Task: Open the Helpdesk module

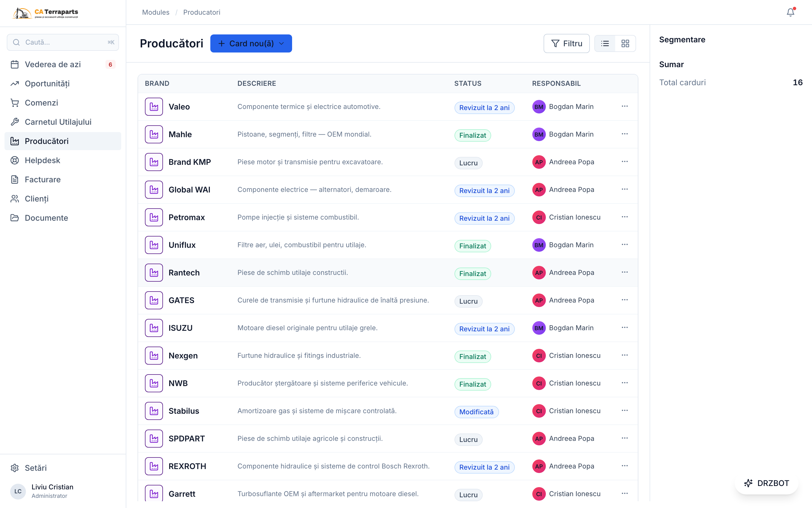Action: pos(63,160)
